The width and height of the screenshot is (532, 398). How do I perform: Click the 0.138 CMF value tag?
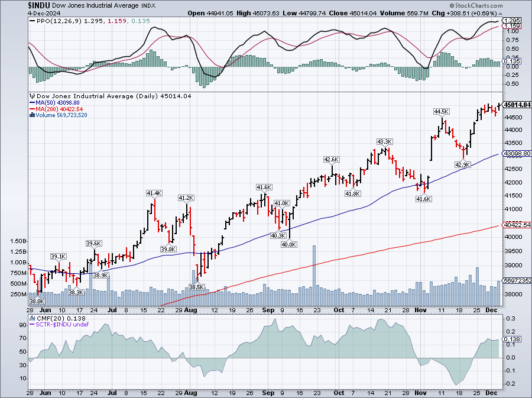point(513,339)
